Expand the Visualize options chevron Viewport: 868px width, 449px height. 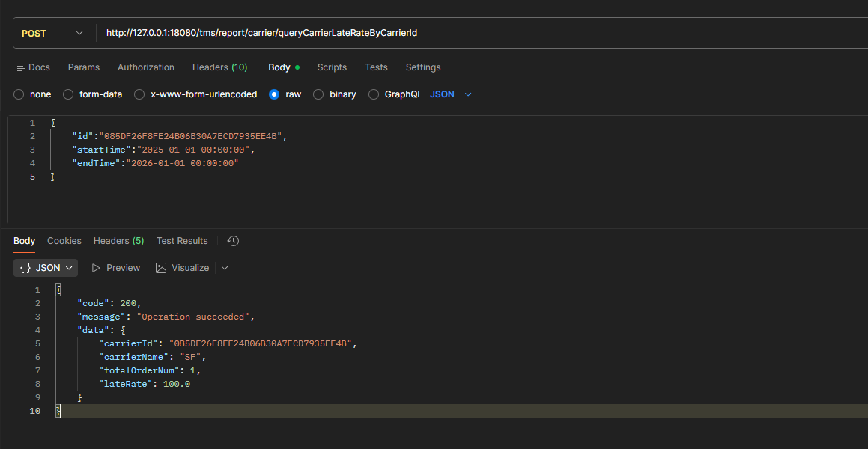point(225,268)
